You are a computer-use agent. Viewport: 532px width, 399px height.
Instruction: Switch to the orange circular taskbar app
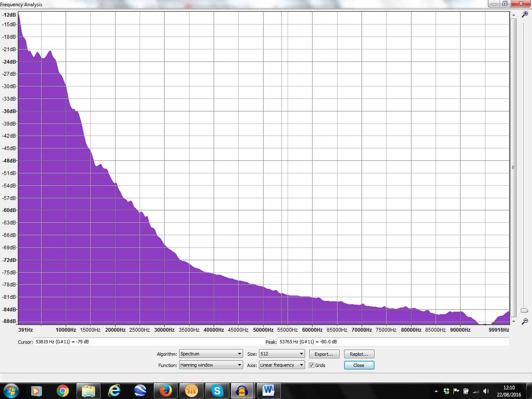192,391
